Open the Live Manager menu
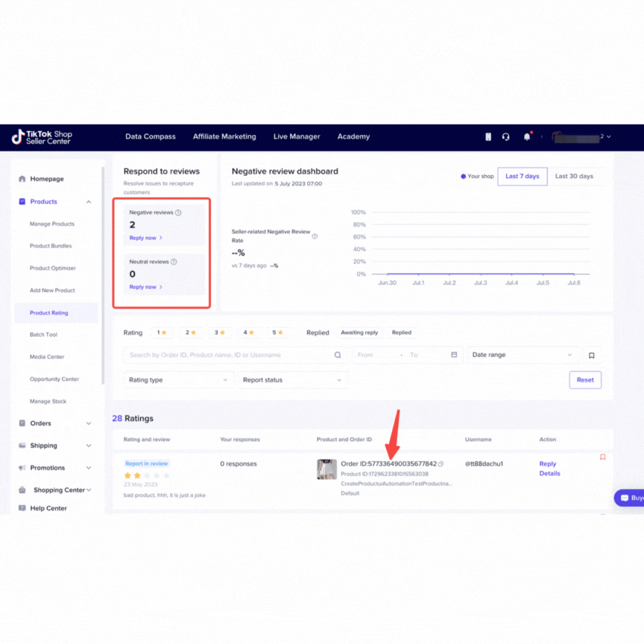This screenshot has width=644, height=644. tap(297, 136)
